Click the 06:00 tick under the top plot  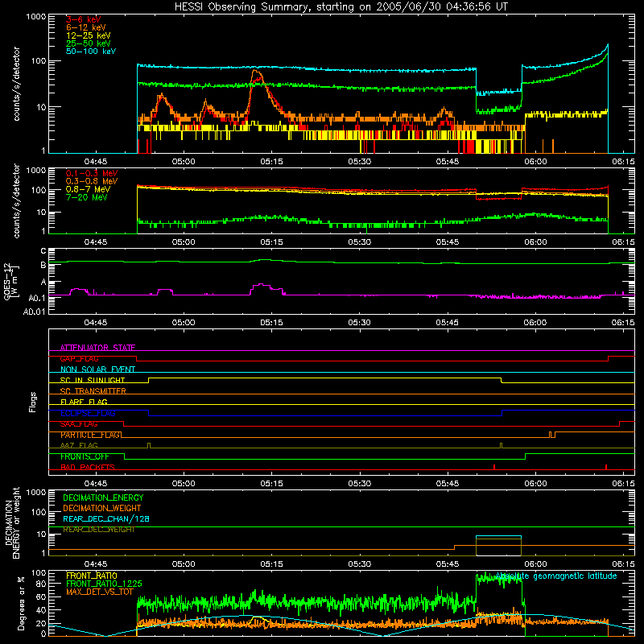click(x=535, y=162)
